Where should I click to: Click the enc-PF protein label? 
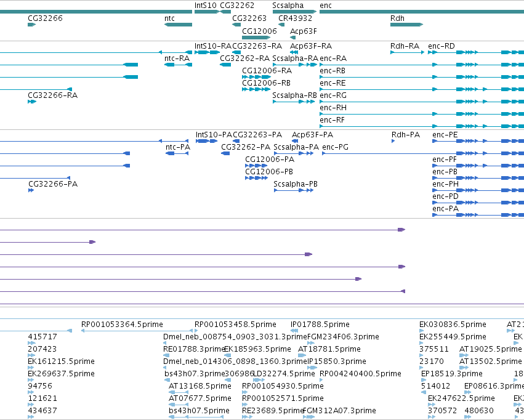point(445,160)
